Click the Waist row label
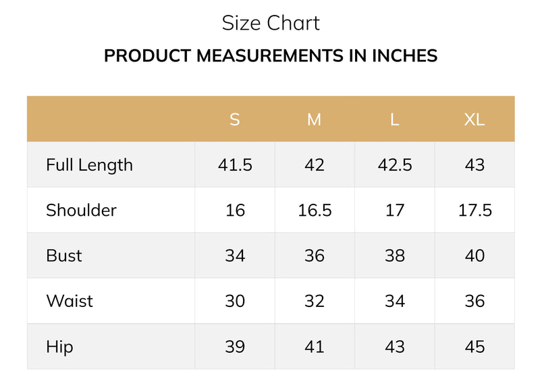This screenshot has height=392, width=540. pos(70,301)
